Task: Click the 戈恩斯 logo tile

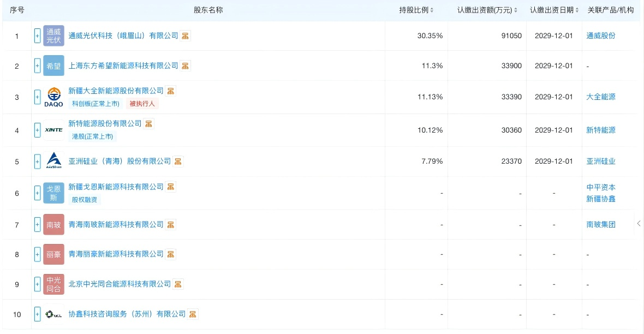Action: point(53,193)
